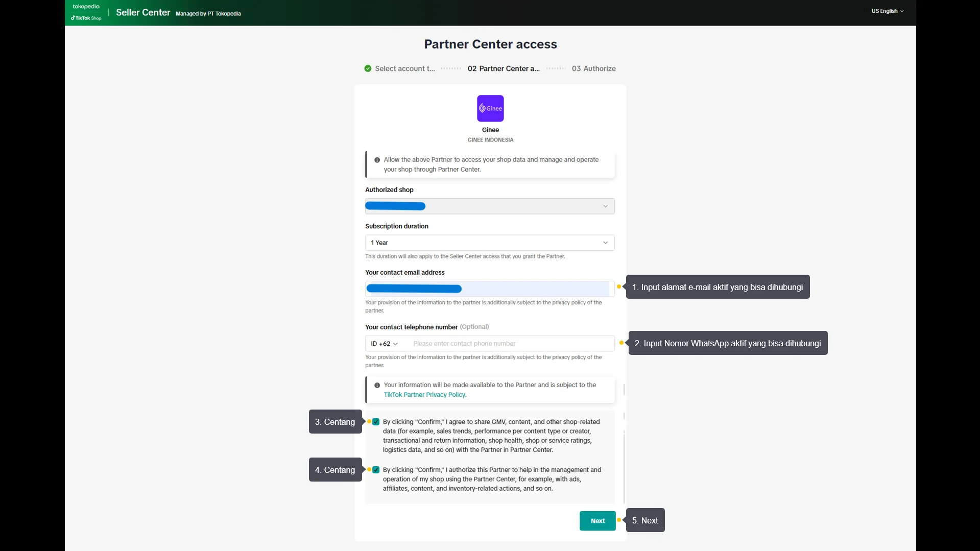This screenshot has height=551, width=980.
Task: Go to Select account type step
Action: click(404, 68)
